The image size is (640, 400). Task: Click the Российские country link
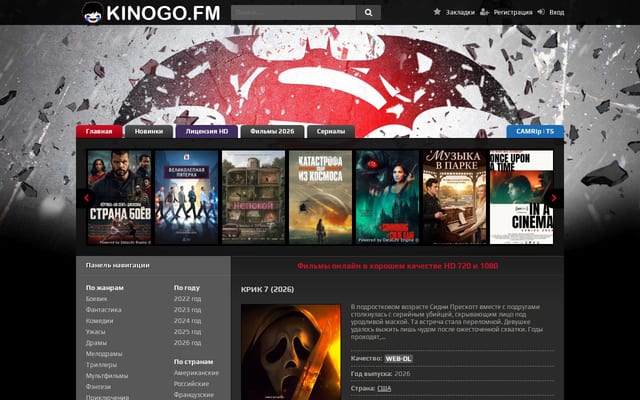(191, 384)
